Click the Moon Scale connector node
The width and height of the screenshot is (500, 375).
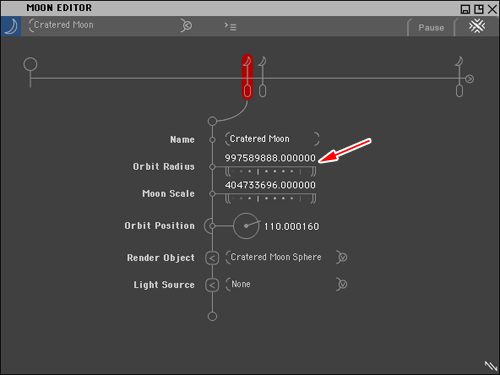212,194
